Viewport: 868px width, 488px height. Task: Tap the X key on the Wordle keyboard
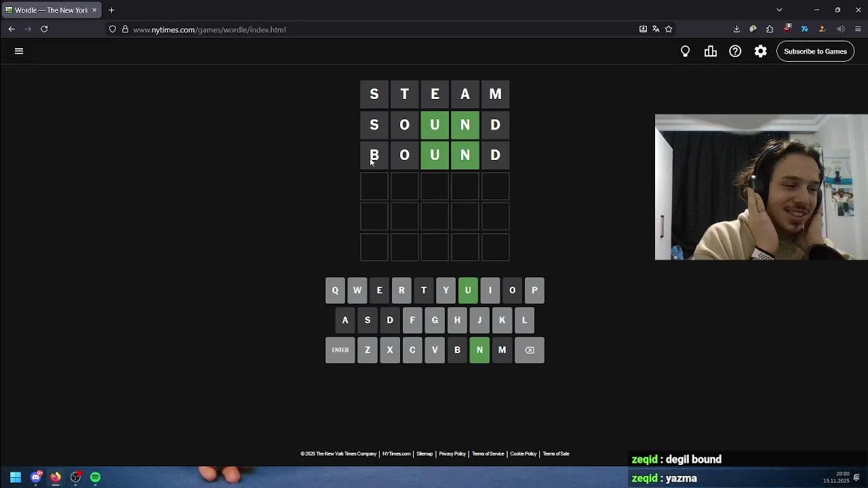point(390,350)
